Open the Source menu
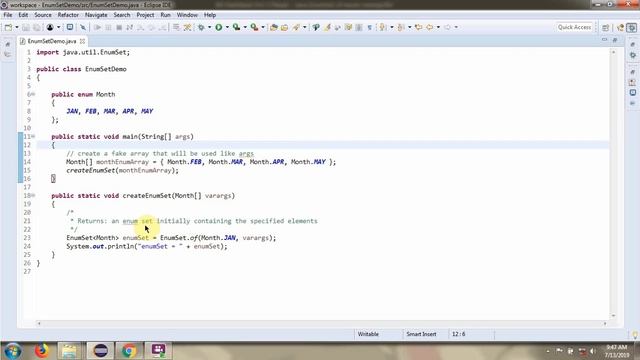The image size is (640, 360). coord(43,15)
